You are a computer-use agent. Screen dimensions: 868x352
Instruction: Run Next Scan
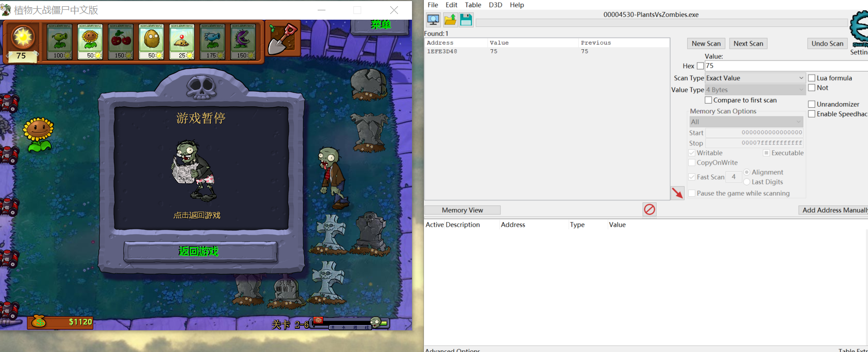748,43
